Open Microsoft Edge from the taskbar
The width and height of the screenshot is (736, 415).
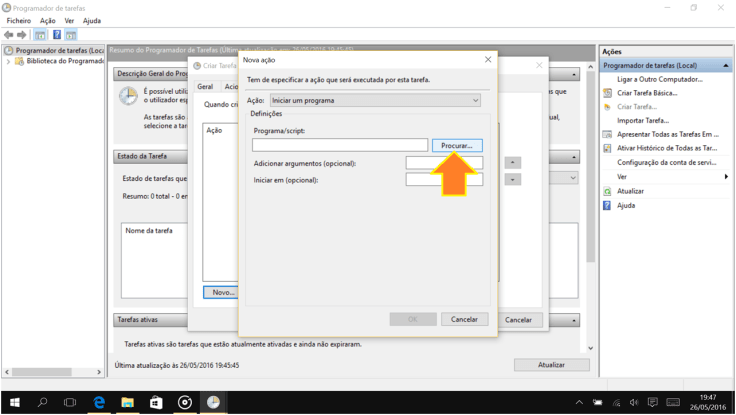point(100,402)
